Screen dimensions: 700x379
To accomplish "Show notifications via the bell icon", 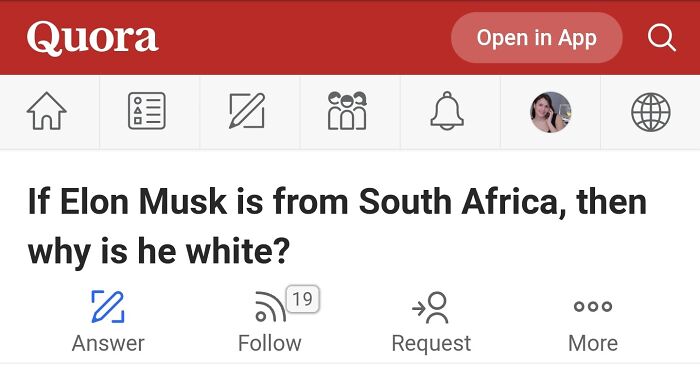I will pos(447,111).
